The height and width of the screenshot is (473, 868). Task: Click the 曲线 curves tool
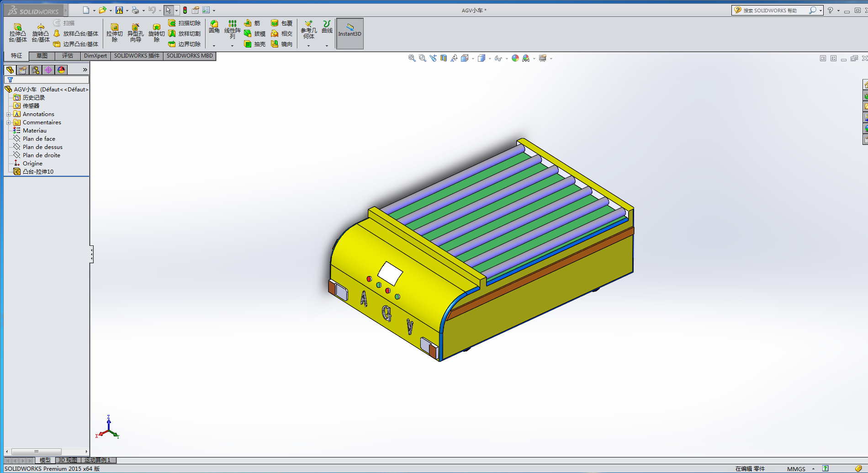point(327,27)
